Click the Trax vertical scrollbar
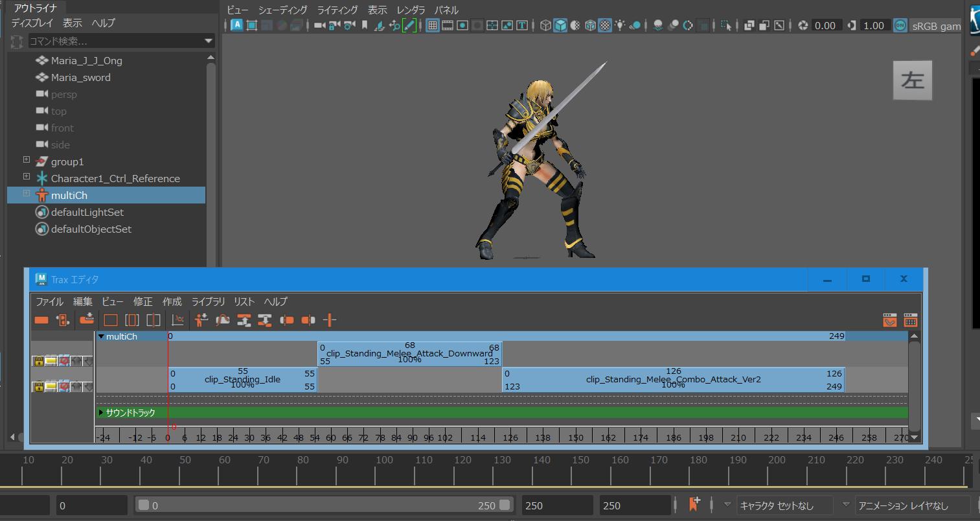This screenshot has width=980, height=521. (x=914, y=386)
